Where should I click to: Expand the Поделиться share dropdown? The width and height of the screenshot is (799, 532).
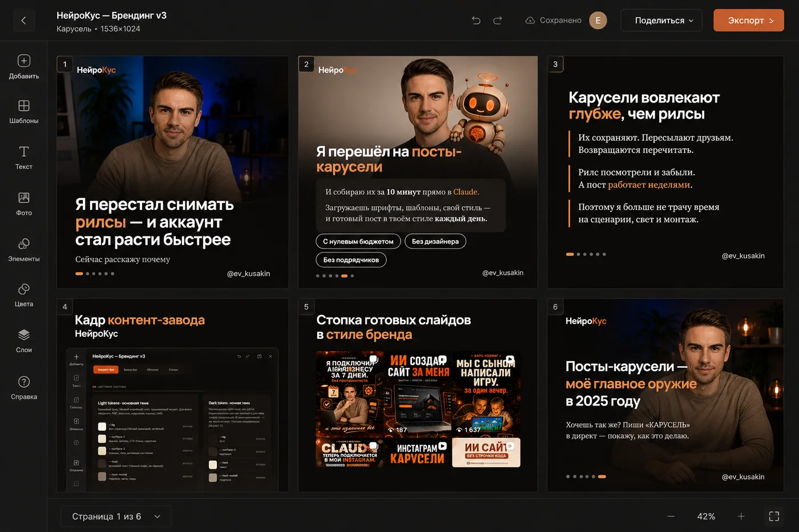661,21
